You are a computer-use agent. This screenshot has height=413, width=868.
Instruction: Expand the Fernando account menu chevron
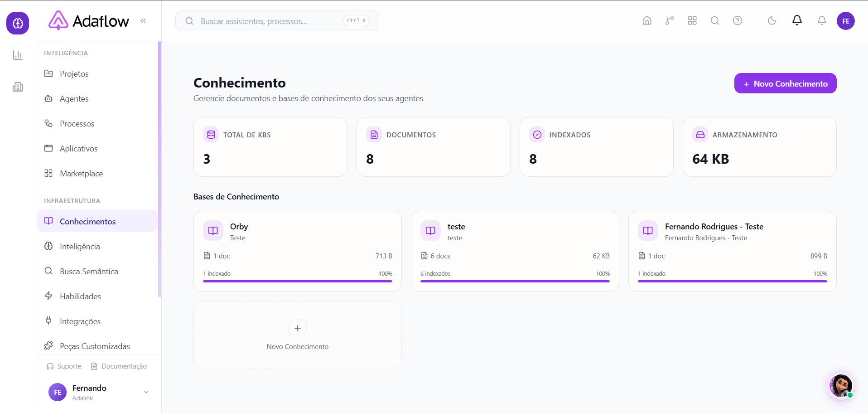coord(146,392)
